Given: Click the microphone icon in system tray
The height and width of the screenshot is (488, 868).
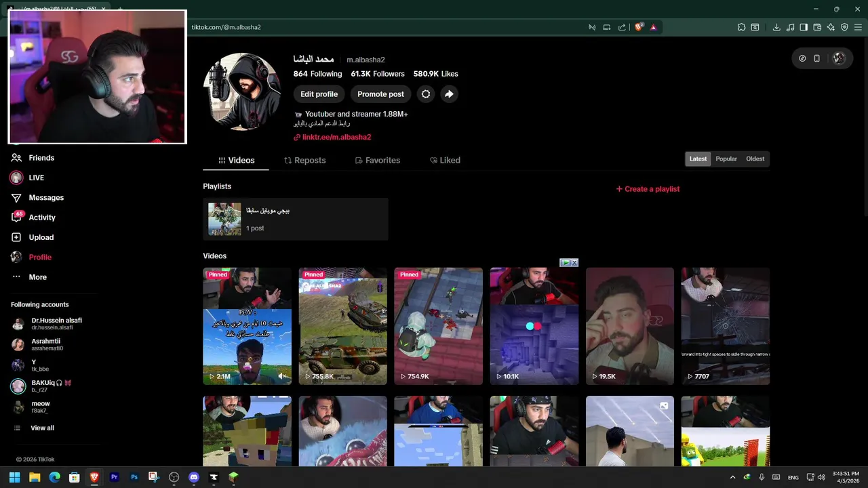Looking at the screenshot, I should tap(762, 477).
